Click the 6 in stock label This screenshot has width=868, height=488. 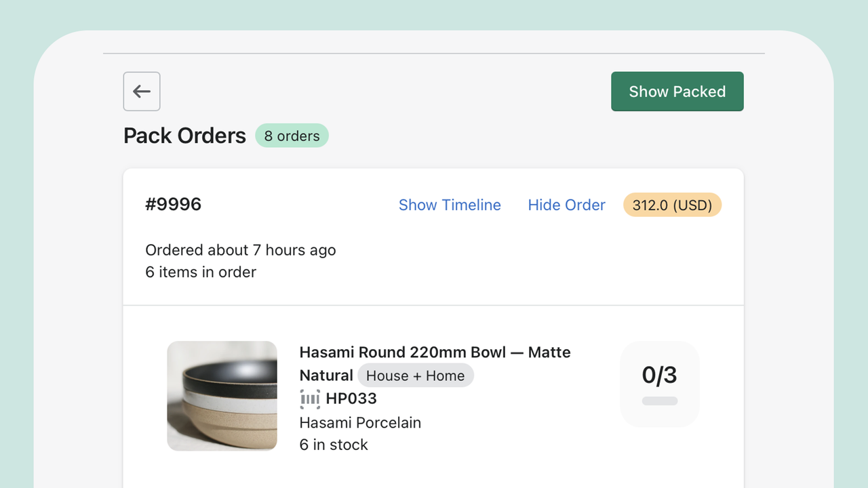point(334,445)
